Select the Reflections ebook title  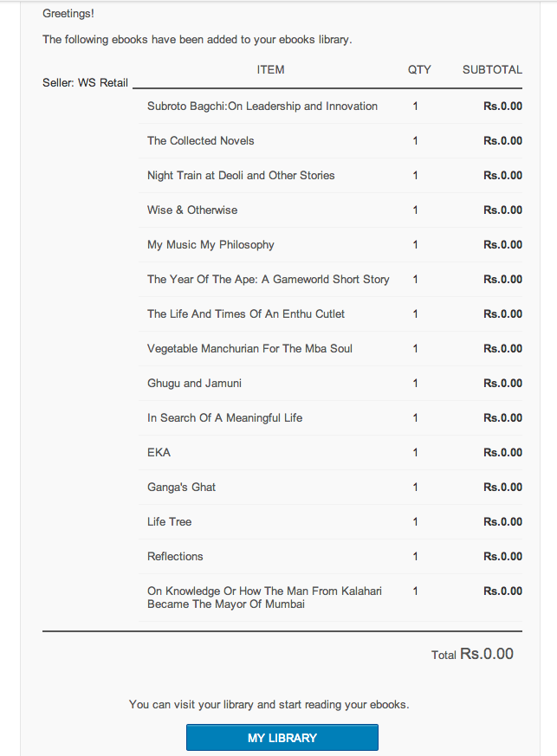point(175,557)
